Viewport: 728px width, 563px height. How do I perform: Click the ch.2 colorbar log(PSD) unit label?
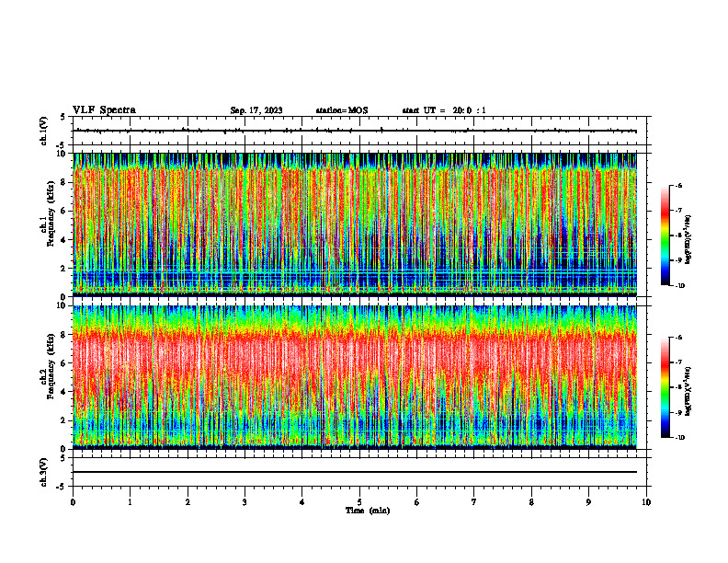coord(688,391)
